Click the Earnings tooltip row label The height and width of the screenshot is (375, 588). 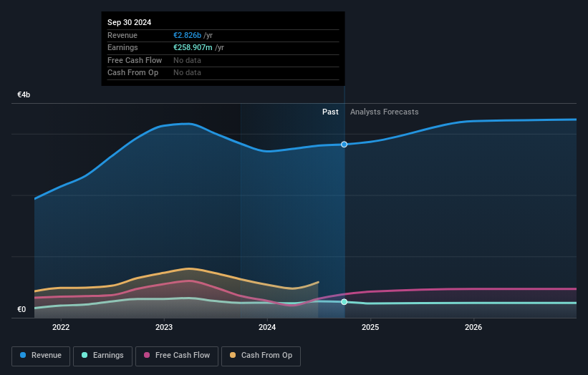tap(122, 47)
